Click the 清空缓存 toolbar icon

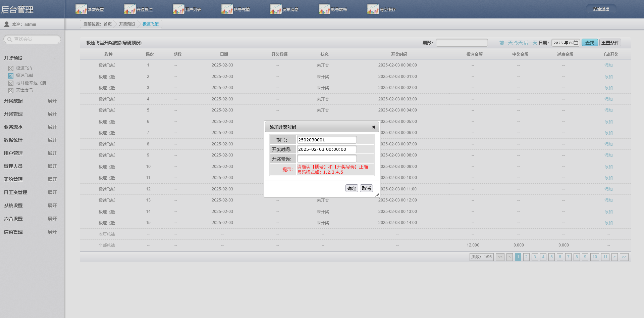[373, 9]
